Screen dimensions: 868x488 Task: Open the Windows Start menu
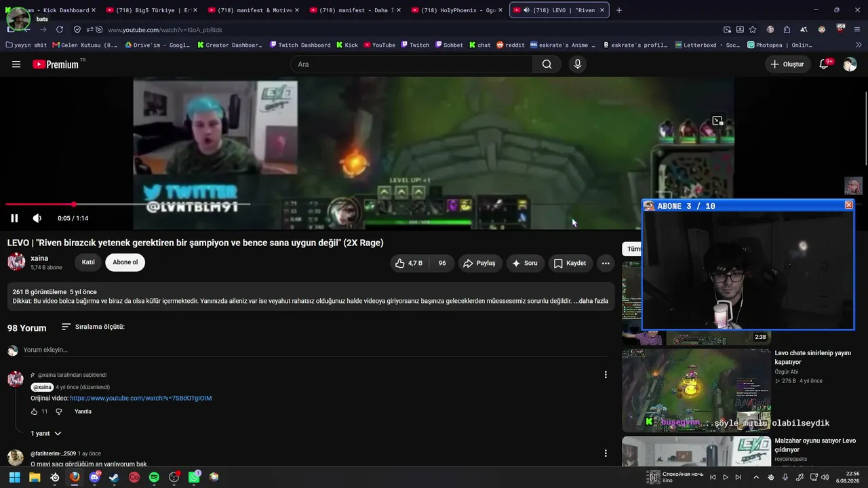pyautogui.click(x=14, y=477)
